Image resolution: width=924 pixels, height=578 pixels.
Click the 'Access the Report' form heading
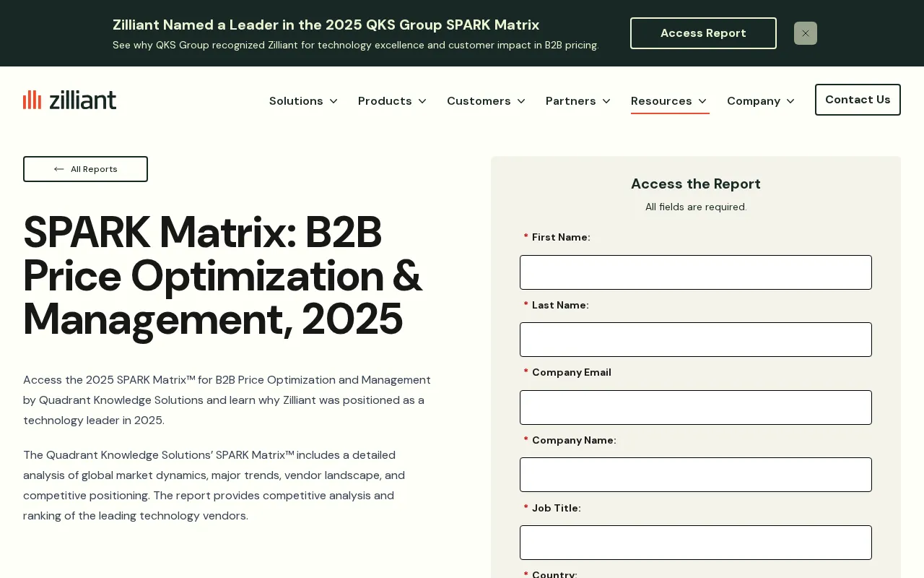(x=696, y=184)
